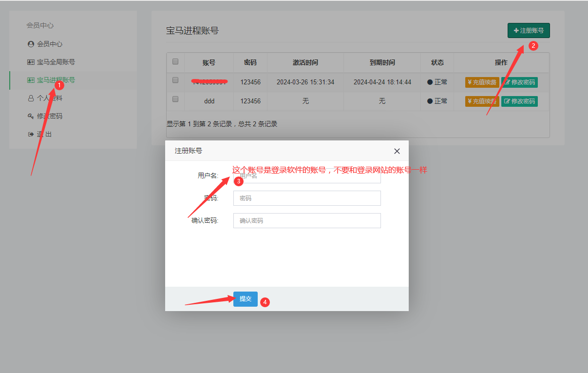This screenshot has height=373, width=588.
Task: Open 个人资料 sidebar item
Action: point(50,98)
